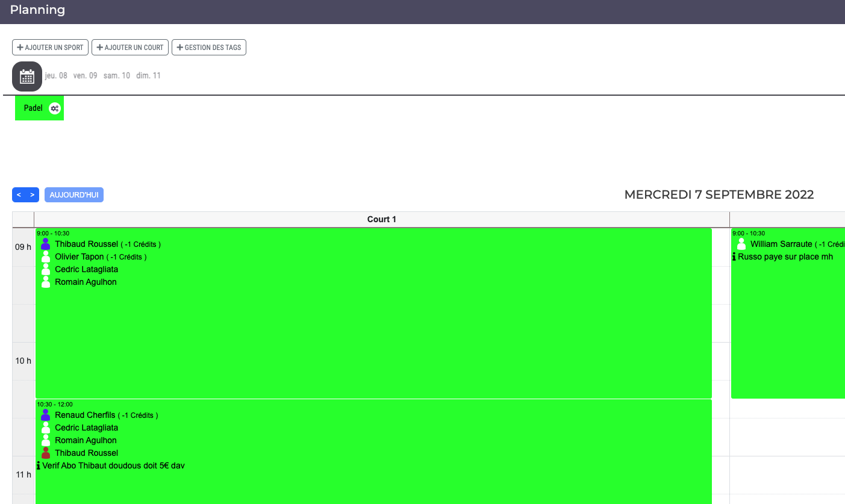Click info icon beside Verif Abo note

click(x=39, y=465)
